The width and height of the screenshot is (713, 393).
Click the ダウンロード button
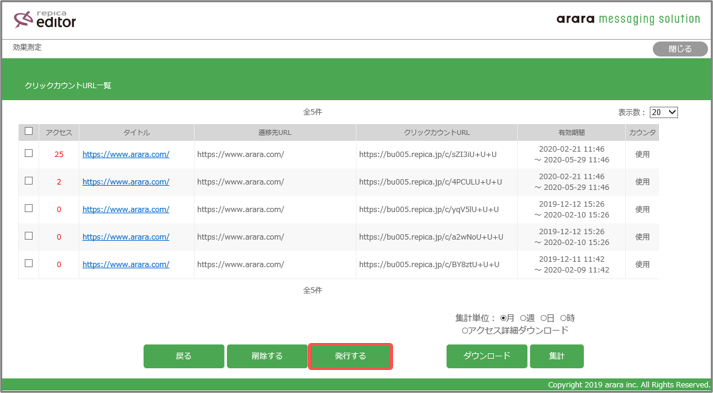point(487,356)
